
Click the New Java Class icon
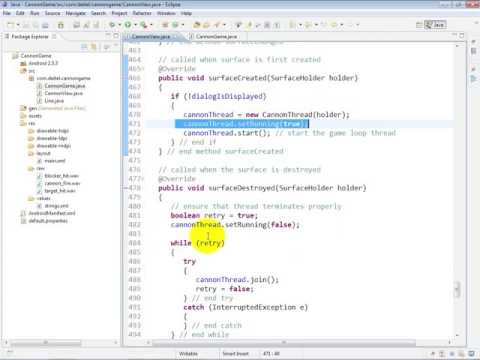(x=175, y=25)
